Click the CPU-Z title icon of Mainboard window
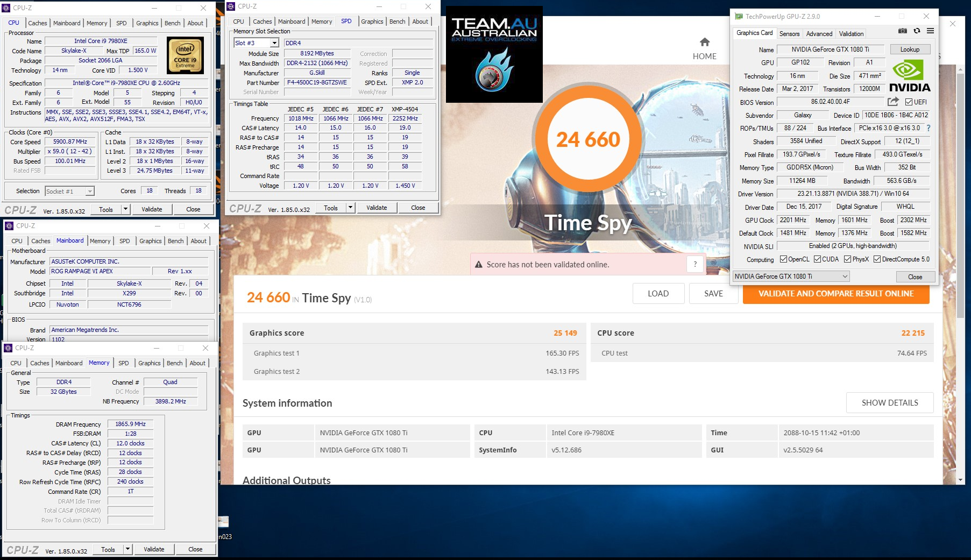This screenshot has height=560, width=971. coord(9,226)
